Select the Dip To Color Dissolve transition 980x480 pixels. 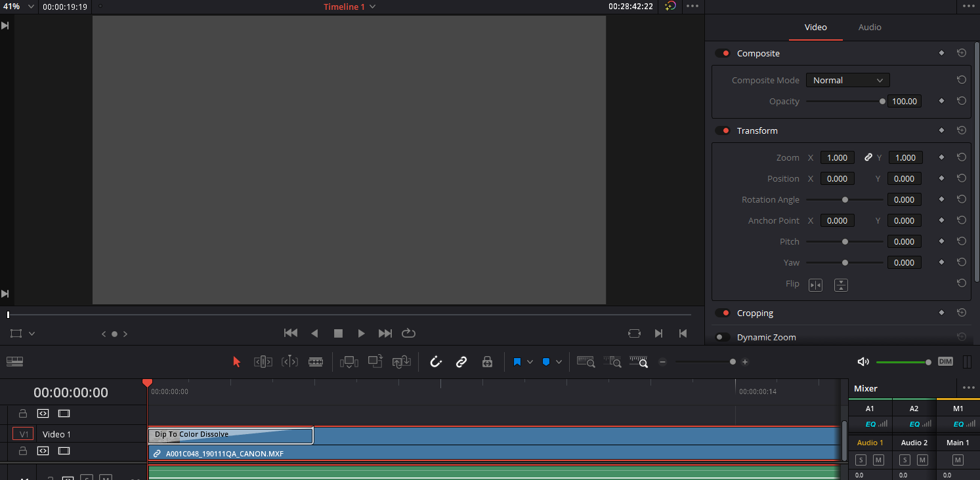pos(230,435)
